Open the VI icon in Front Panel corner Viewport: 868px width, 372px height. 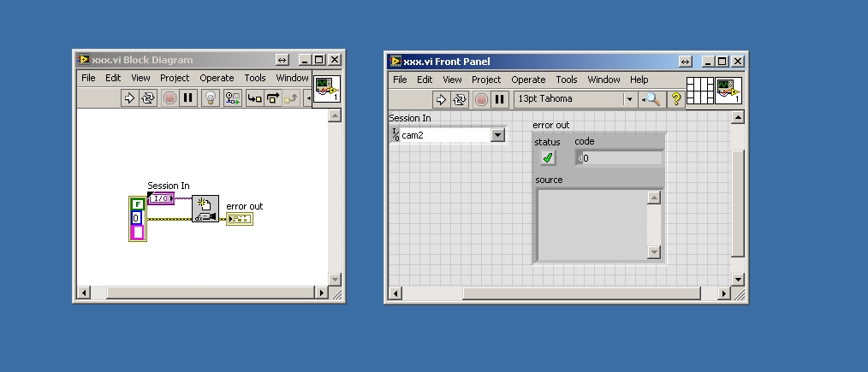pos(728,91)
